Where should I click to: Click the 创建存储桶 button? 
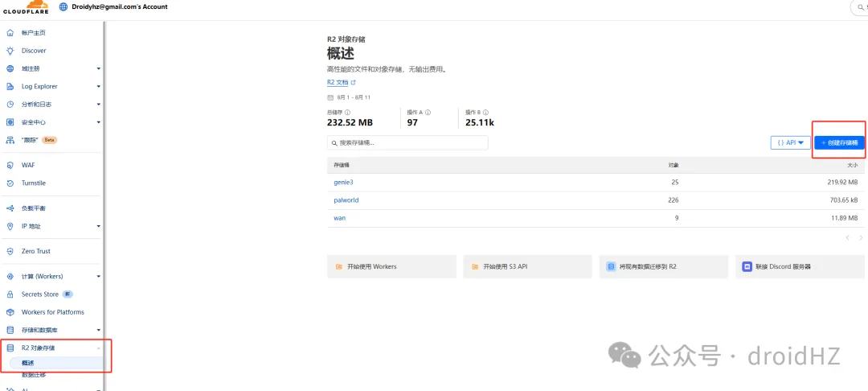[839, 142]
